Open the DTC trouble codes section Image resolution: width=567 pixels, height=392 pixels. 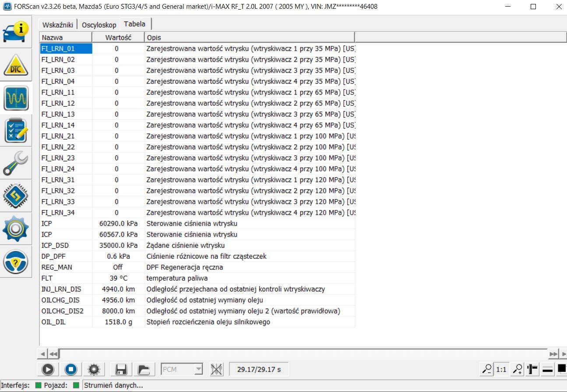click(16, 65)
